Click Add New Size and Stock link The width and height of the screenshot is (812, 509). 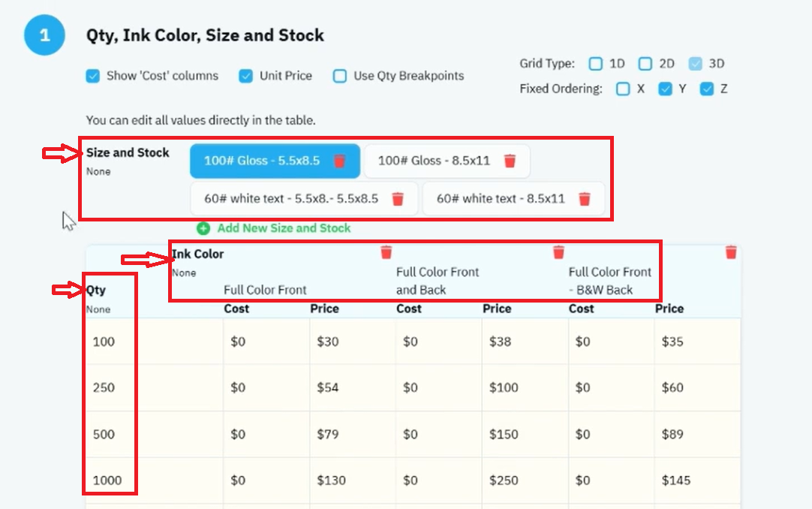pyautogui.click(x=284, y=228)
